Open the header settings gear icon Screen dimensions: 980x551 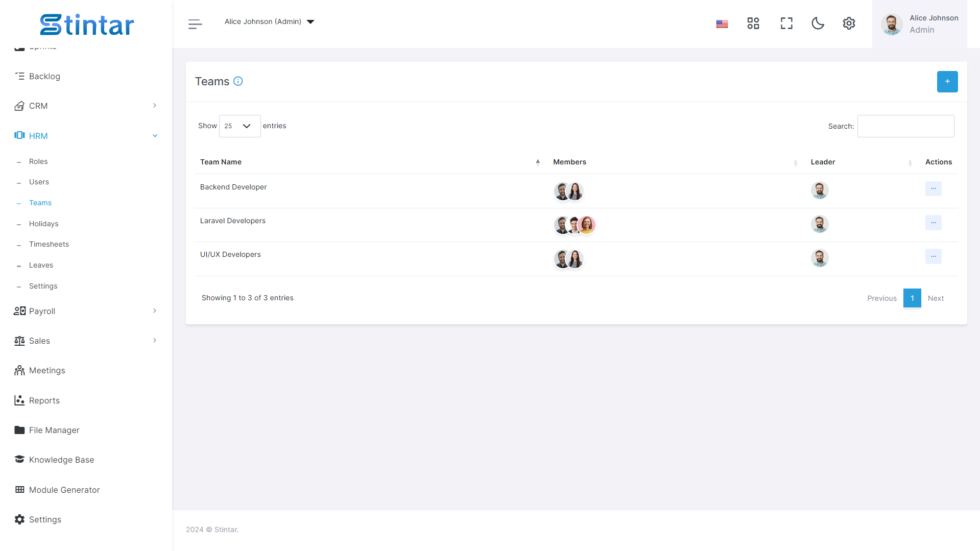[x=849, y=23]
